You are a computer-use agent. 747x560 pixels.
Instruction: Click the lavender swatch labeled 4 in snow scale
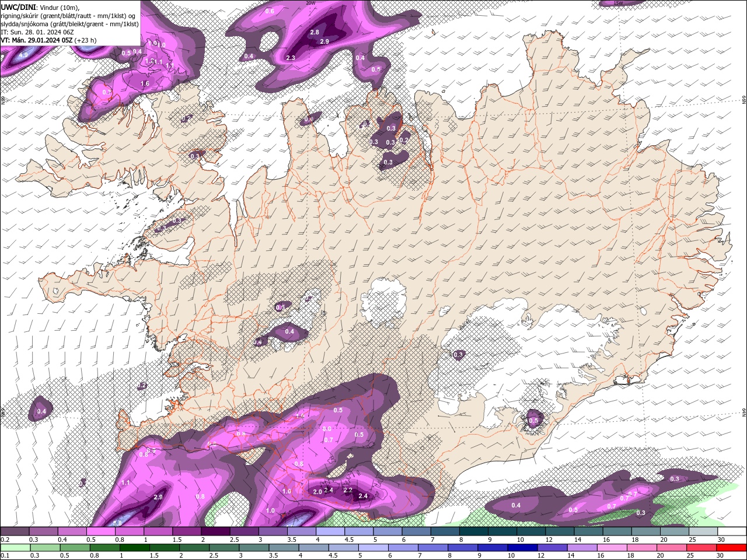click(331, 531)
